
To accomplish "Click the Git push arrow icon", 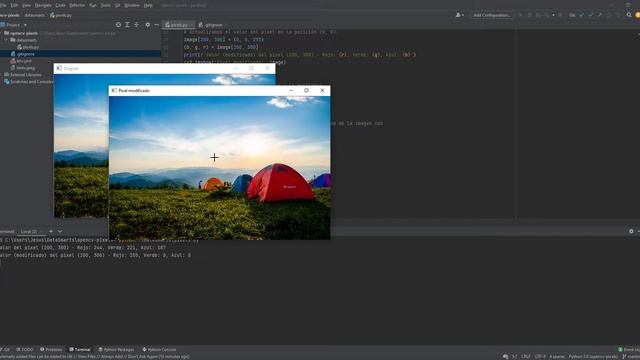I will pyautogui.click(x=599, y=15).
